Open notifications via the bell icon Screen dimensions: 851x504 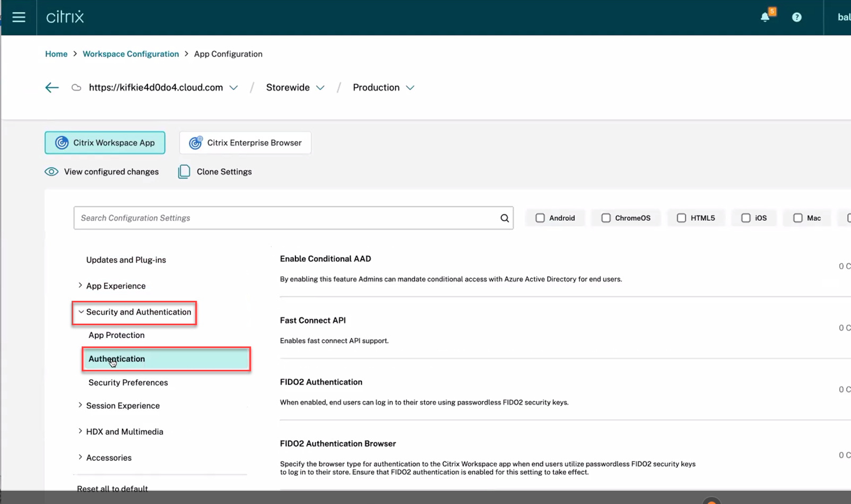point(765,17)
